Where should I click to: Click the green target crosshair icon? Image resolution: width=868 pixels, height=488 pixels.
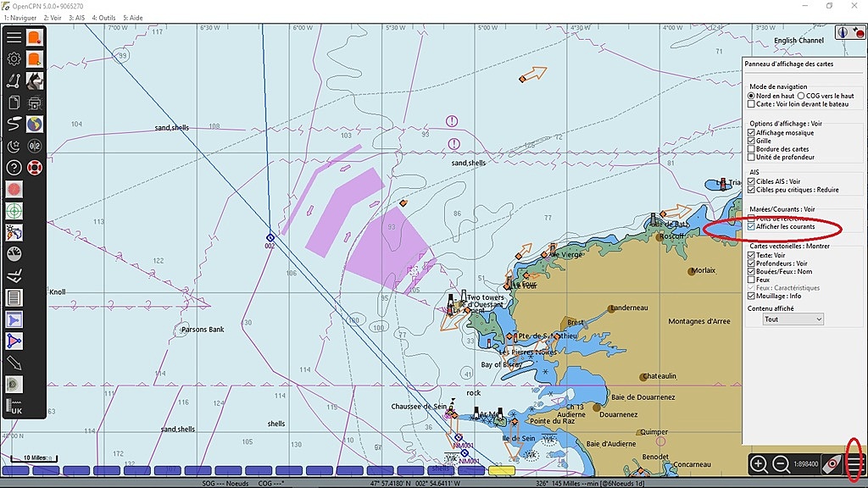pos(14,211)
